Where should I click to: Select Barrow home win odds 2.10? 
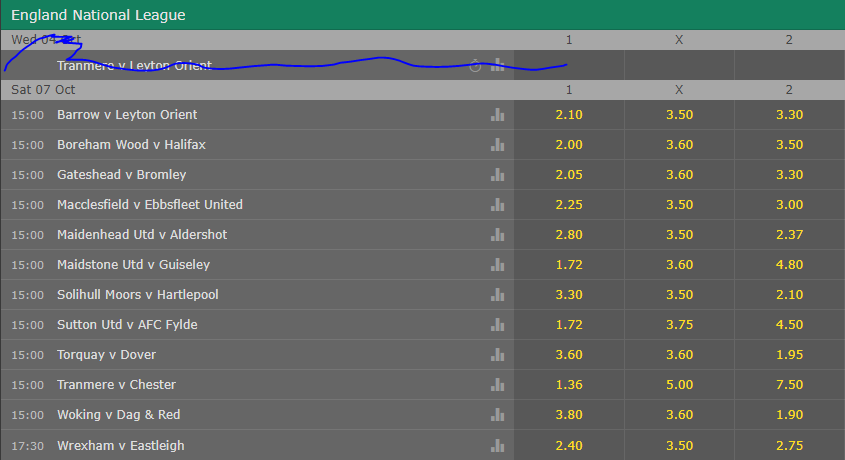pyautogui.click(x=569, y=115)
